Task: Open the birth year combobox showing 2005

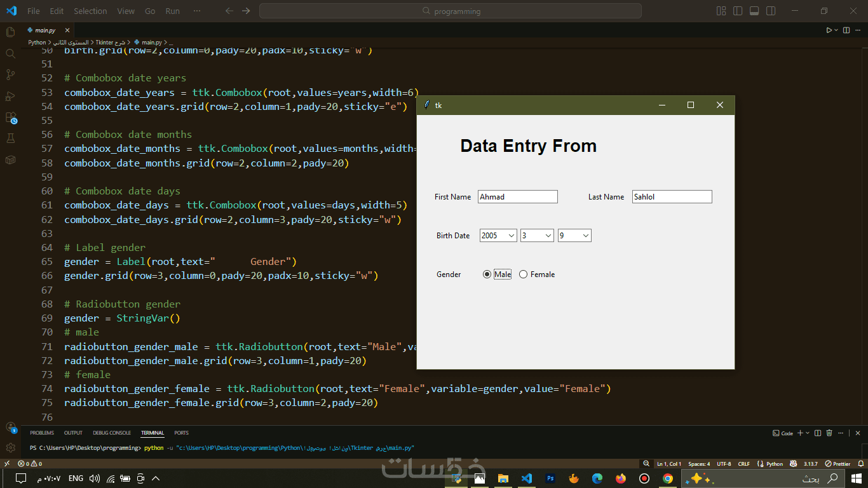Action: tap(498, 236)
